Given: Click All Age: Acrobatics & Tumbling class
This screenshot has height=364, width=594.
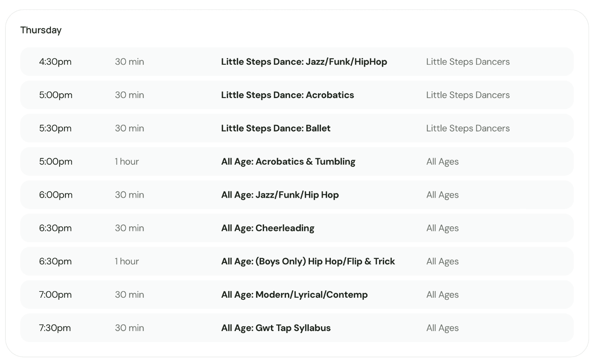Looking at the screenshot, I should tap(288, 162).
